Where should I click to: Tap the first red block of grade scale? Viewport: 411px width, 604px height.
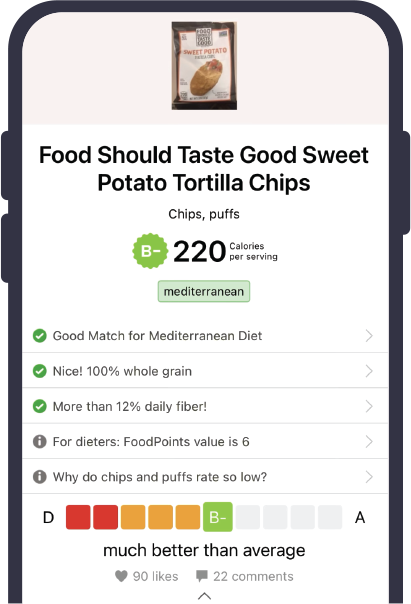(78, 517)
